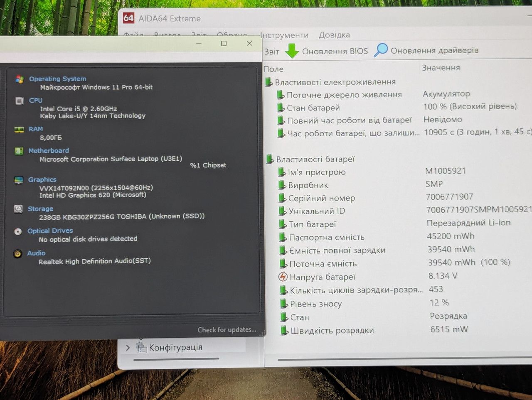The width and height of the screenshot is (532, 400).
Task: Open the Інструменти menu
Action: [284, 35]
